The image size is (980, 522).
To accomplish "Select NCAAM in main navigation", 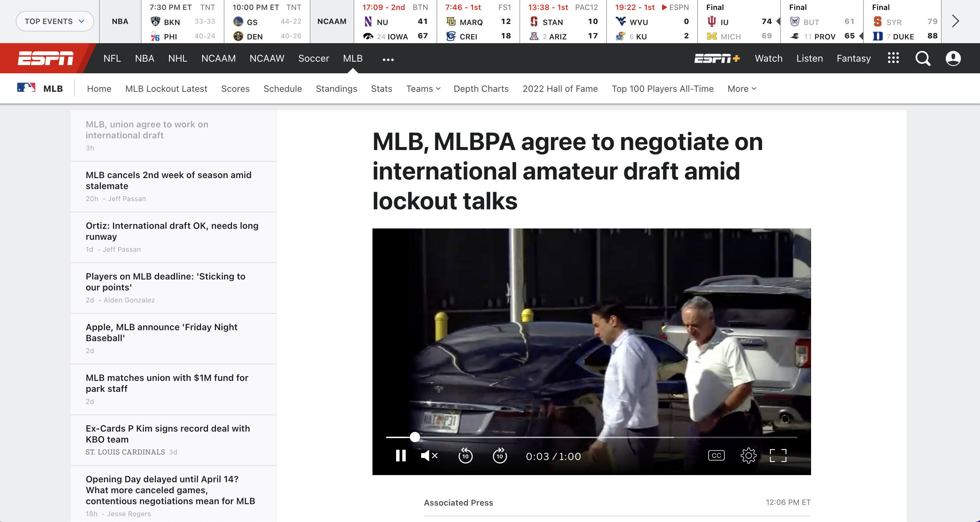I will tap(218, 58).
